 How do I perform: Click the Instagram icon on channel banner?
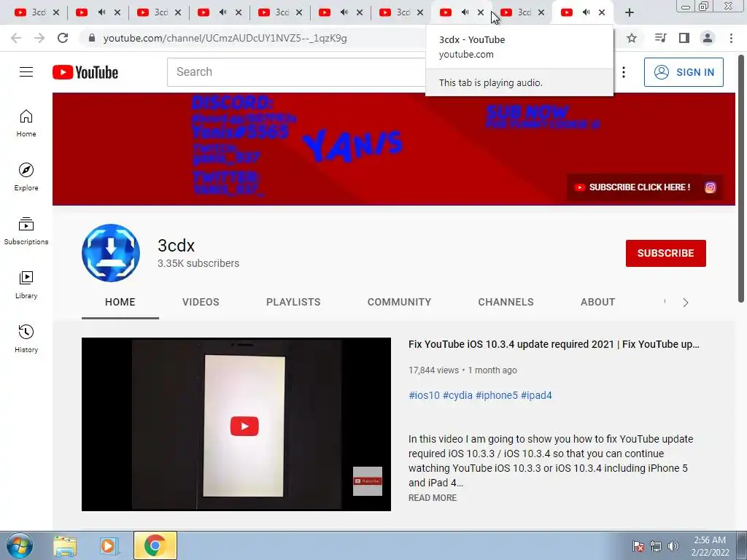pyautogui.click(x=710, y=187)
